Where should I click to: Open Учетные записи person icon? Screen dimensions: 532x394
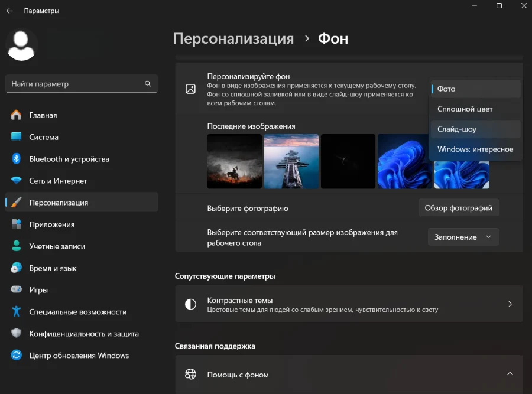coord(17,246)
